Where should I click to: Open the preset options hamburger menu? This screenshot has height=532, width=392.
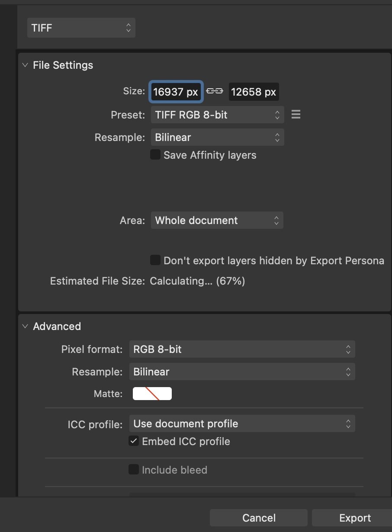coord(296,115)
